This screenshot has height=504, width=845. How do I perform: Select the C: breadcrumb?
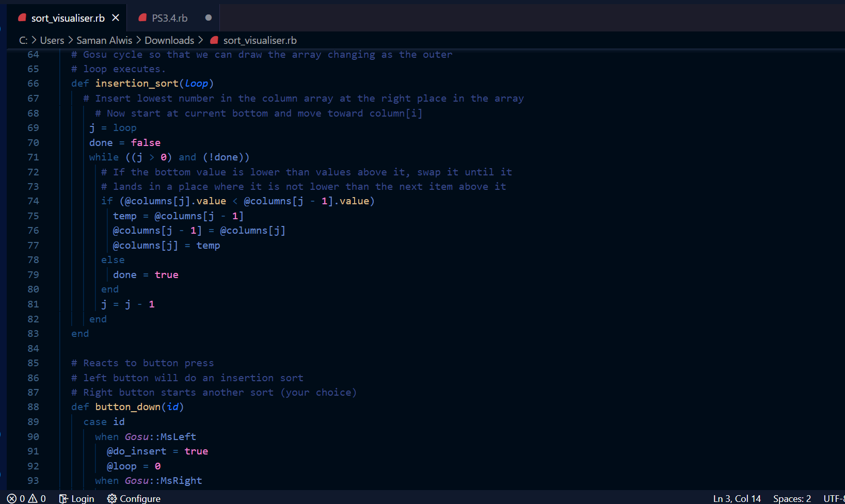(x=23, y=40)
